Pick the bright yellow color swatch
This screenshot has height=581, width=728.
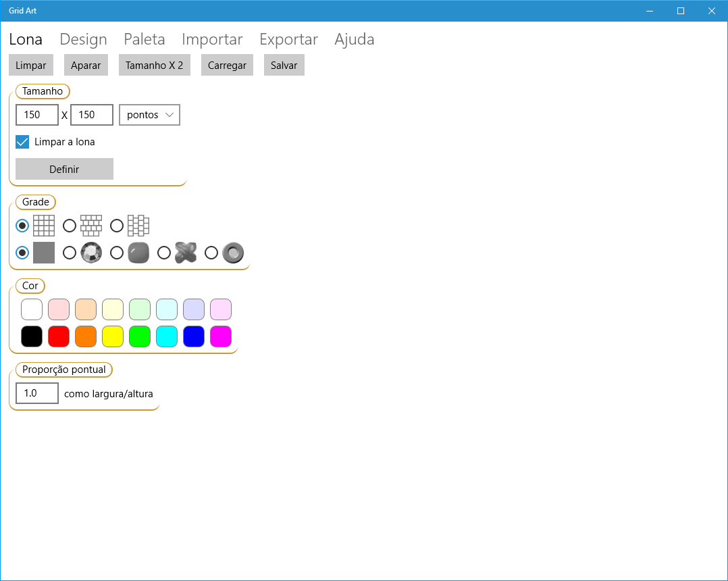point(113,336)
